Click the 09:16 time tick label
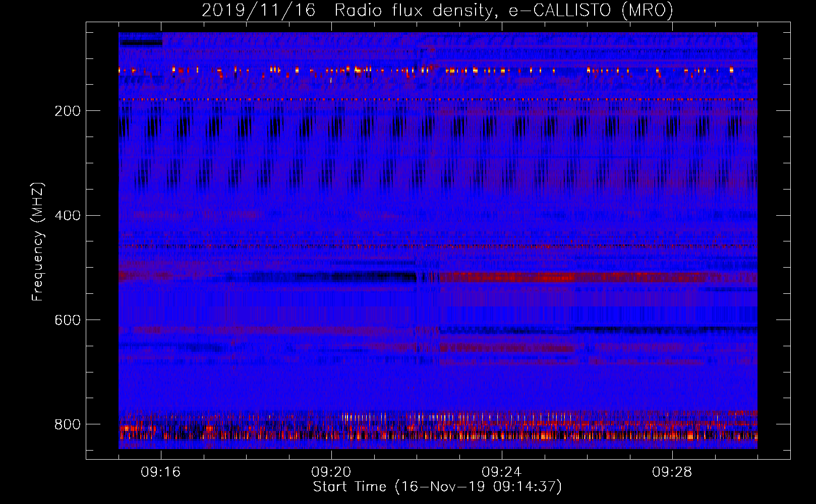The image size is (816, 504). coord(161,472)
